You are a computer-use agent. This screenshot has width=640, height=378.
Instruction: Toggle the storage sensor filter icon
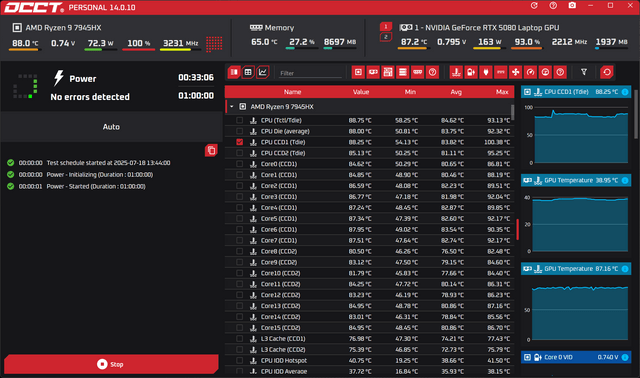tap(403, 72)
